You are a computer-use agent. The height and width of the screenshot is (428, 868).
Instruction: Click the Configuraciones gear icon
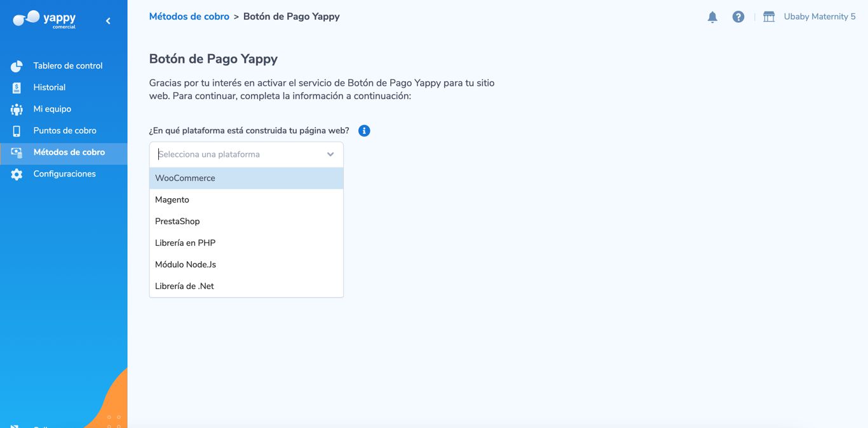pyautogui.click(x=17, y=174)
